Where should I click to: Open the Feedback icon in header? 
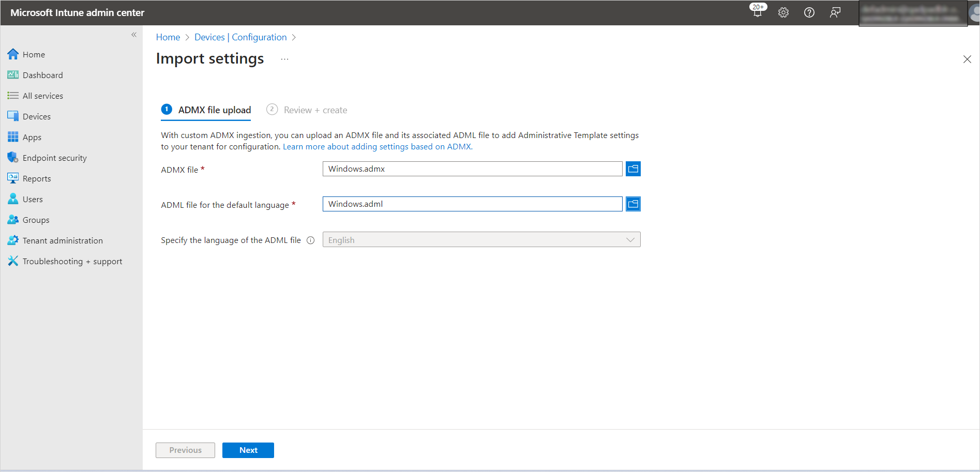click(835, 12)
